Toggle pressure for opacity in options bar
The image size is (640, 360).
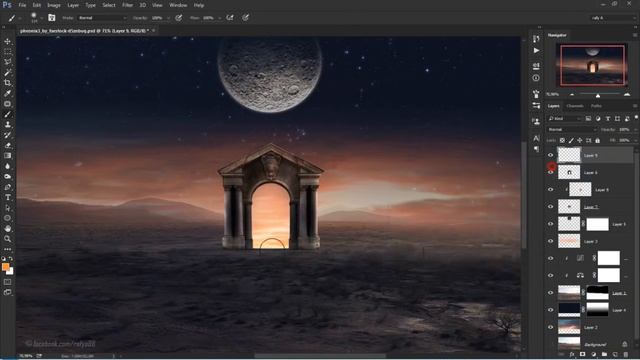(x=178, y=18)
